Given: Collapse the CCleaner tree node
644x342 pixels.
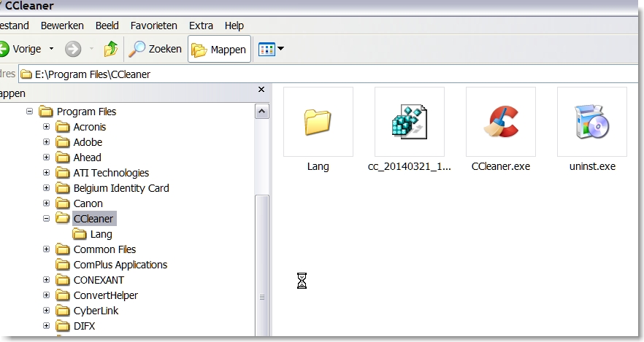Looking at the screenshot, I should point(47,219).
